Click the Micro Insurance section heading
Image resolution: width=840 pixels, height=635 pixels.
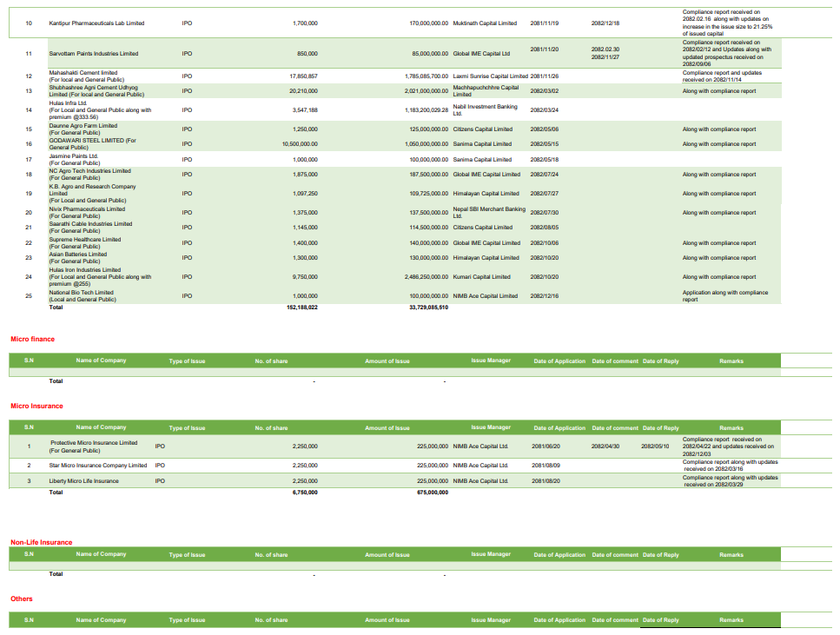(x=36, y=406)
